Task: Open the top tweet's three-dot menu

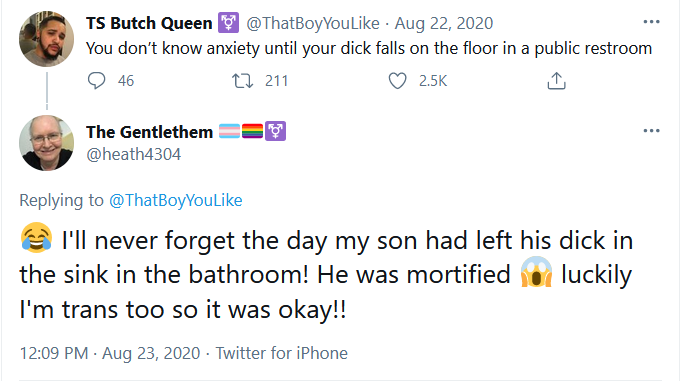Action: [x=651, y=22]
